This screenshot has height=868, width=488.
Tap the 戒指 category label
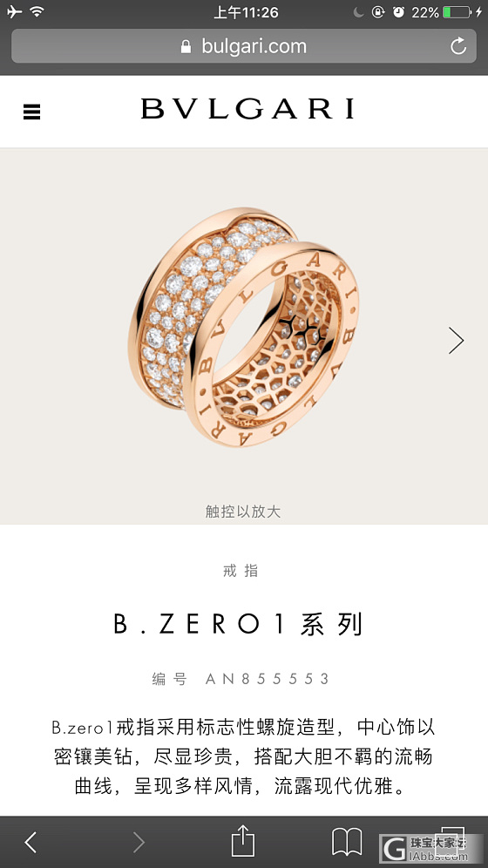coord(241,571)
